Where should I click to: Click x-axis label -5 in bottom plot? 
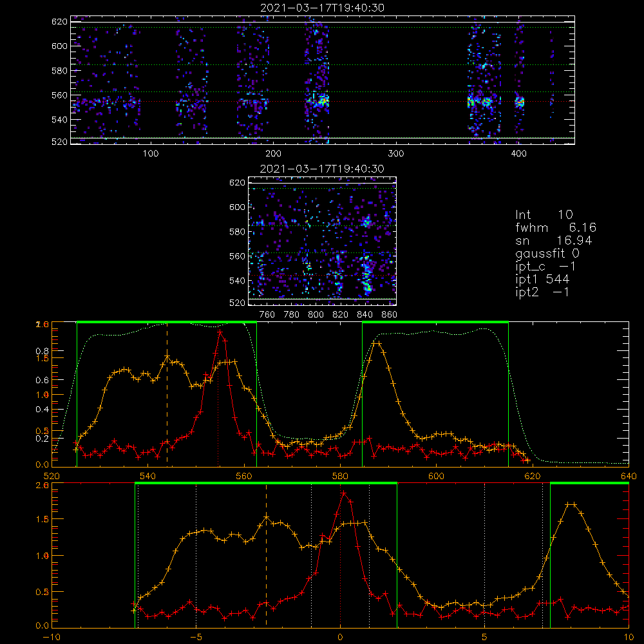[x=196, y=637]
